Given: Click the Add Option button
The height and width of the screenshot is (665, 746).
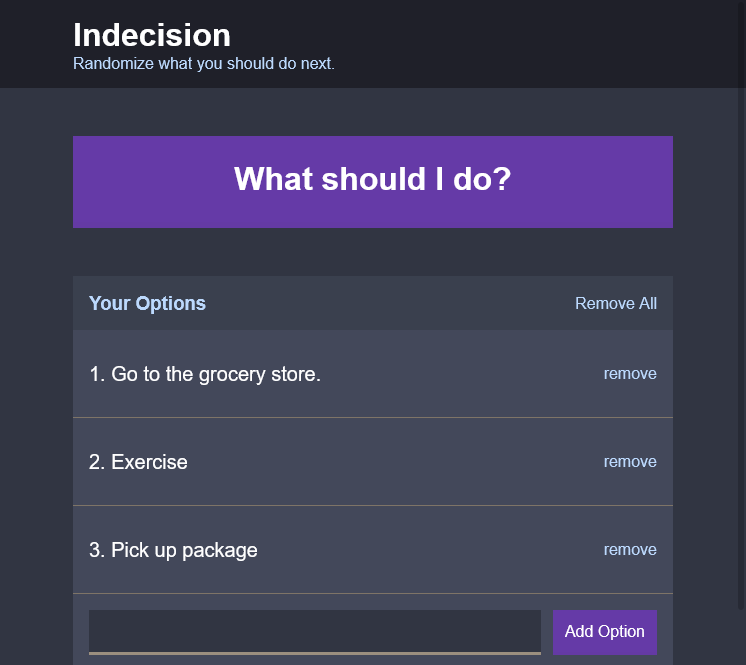Looking at the screenshot, I should [x=605, y=632].
